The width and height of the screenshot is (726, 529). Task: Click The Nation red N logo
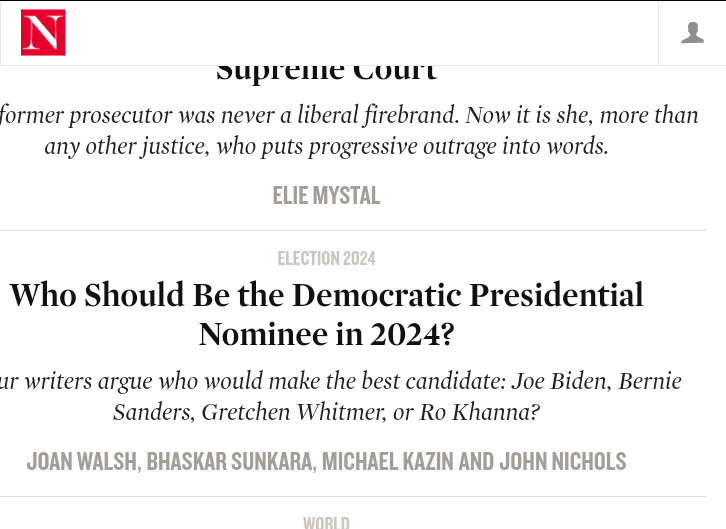pyautogui.click(x=43, y=33)
